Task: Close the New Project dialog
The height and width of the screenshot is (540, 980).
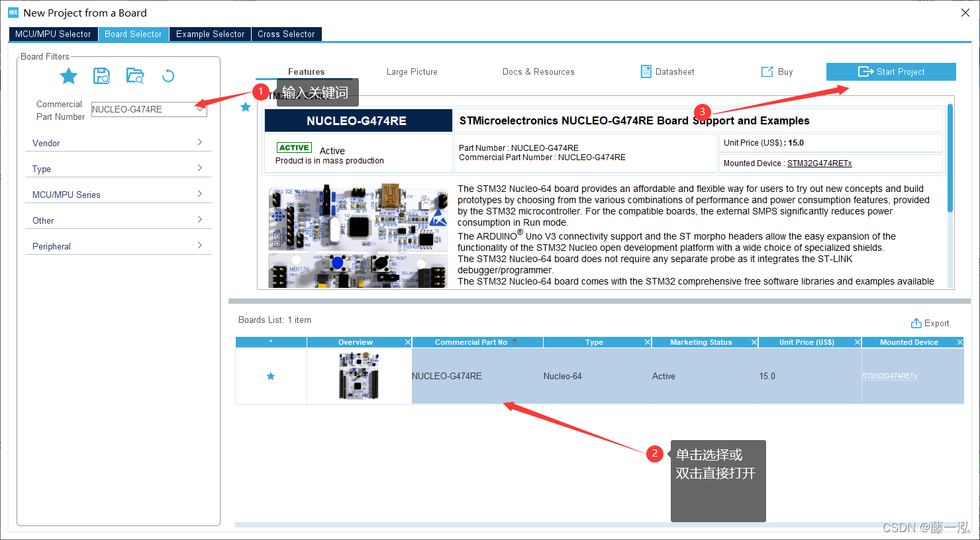Action: point(965,13)
